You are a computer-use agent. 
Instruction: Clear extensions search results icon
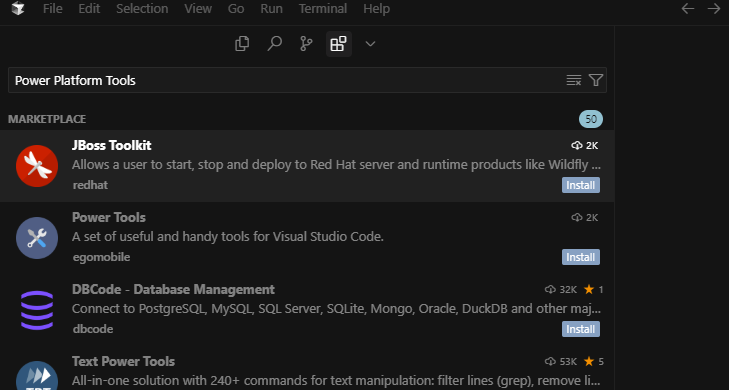coord(574,80)
